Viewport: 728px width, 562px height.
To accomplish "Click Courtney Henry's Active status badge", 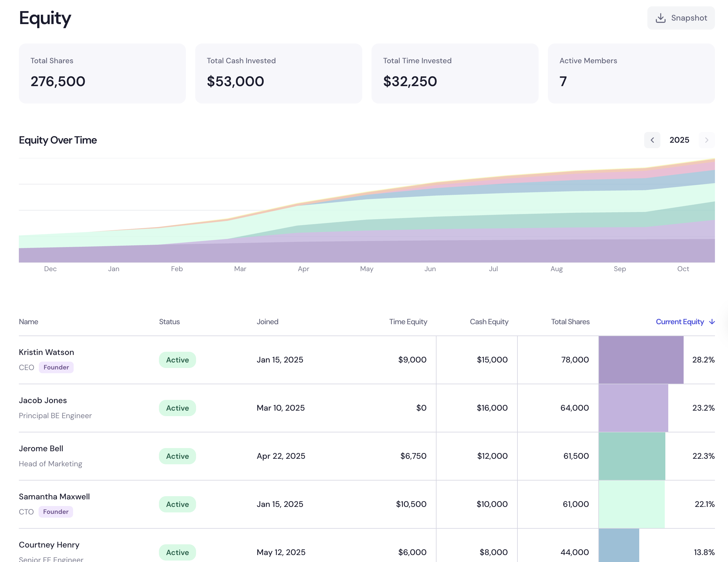I will (177, 552).
